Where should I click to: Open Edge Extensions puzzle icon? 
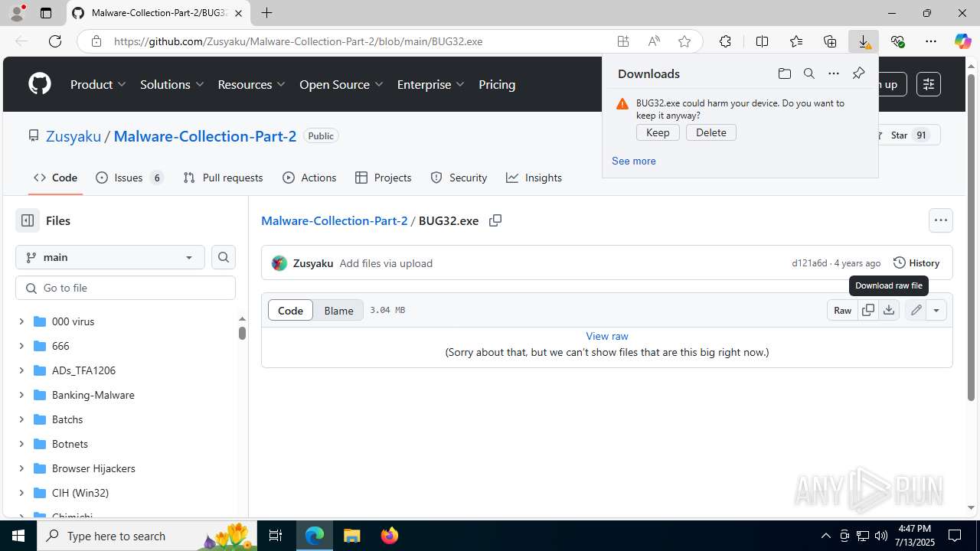tap(725, 41)
